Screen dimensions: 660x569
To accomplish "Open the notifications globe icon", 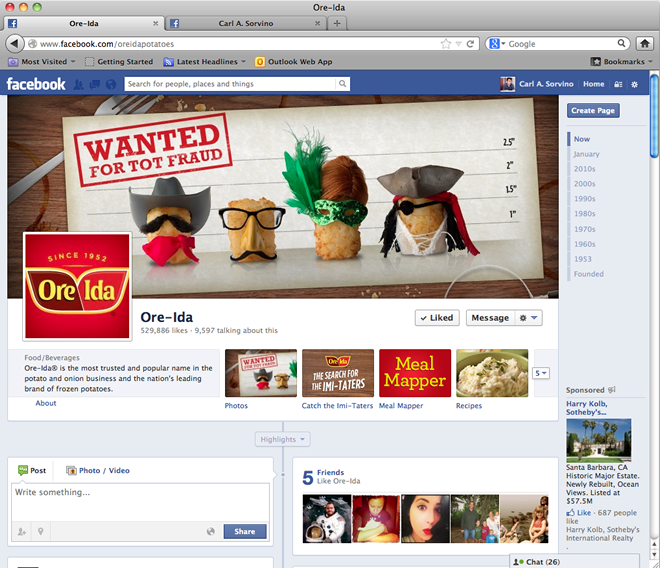I will pyautogui.click(x=111, y=85).
